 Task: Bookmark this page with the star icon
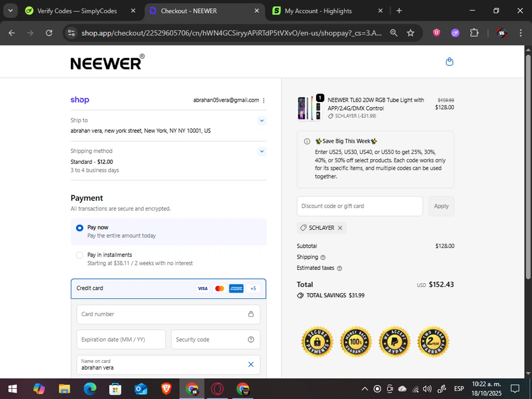click(410, 33)
